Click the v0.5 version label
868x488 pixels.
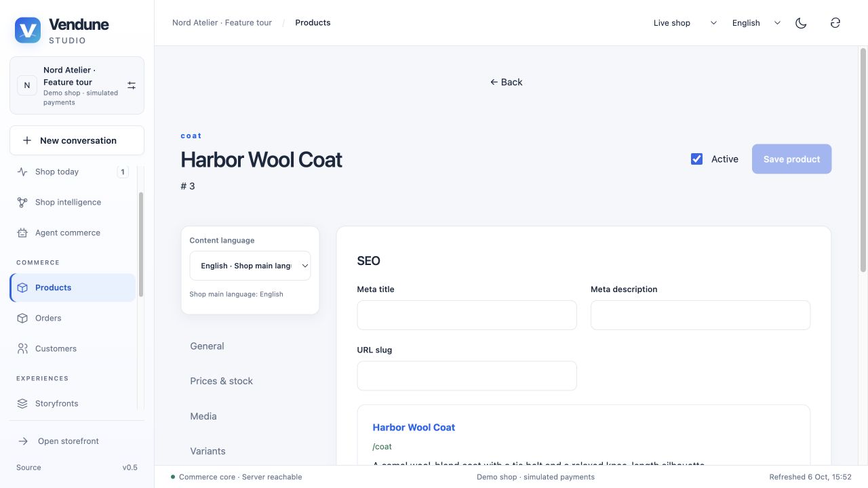pos(130,468)
